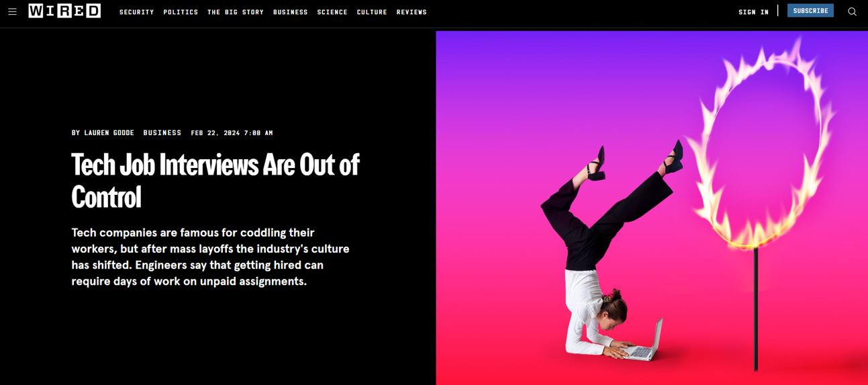
Task: Open the Reviews section
Action: [x=412, y=12]
